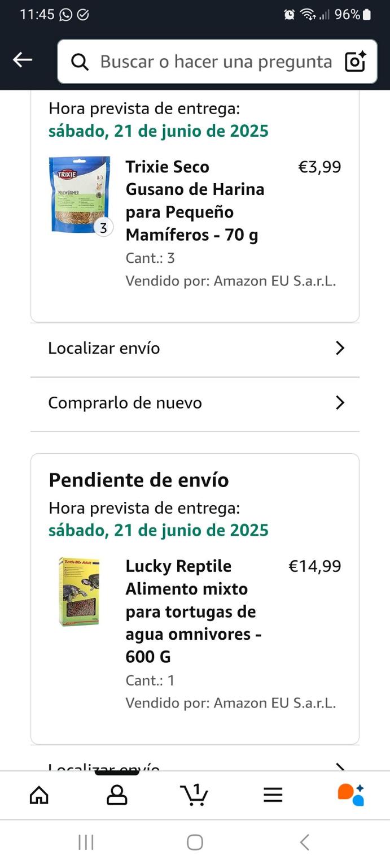View Trixie mealworm product thumbnail
The image size is (390, 868).
coord(80,195)
